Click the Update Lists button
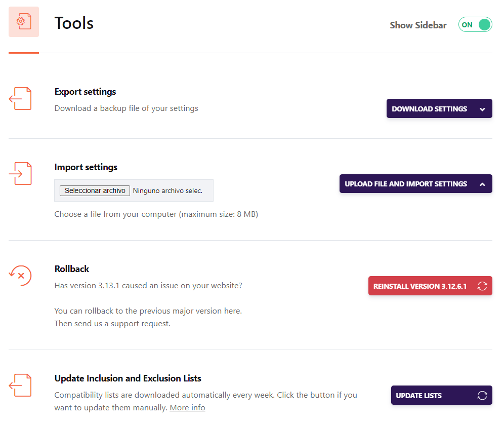 click(x=441, y=395)
